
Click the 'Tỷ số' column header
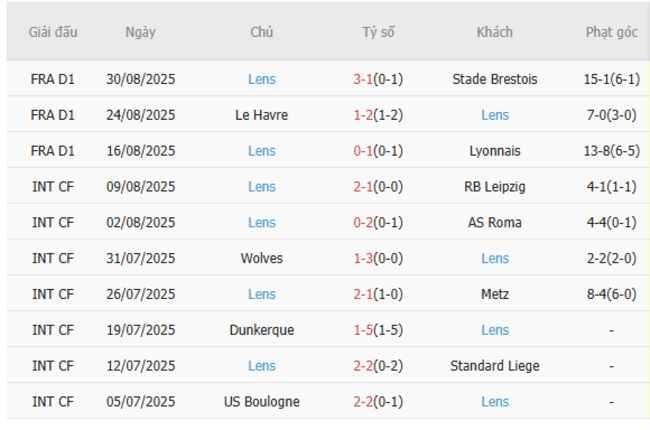(378, 32)
